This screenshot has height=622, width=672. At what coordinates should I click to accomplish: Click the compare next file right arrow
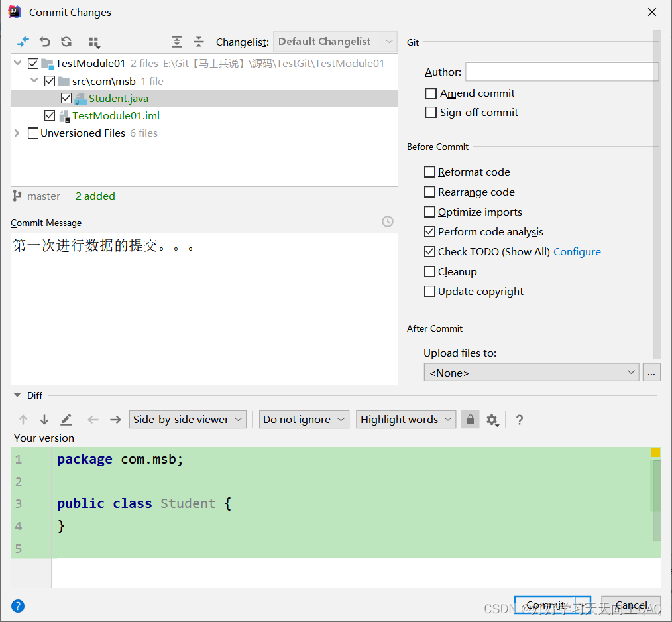[x=115, y=420]
